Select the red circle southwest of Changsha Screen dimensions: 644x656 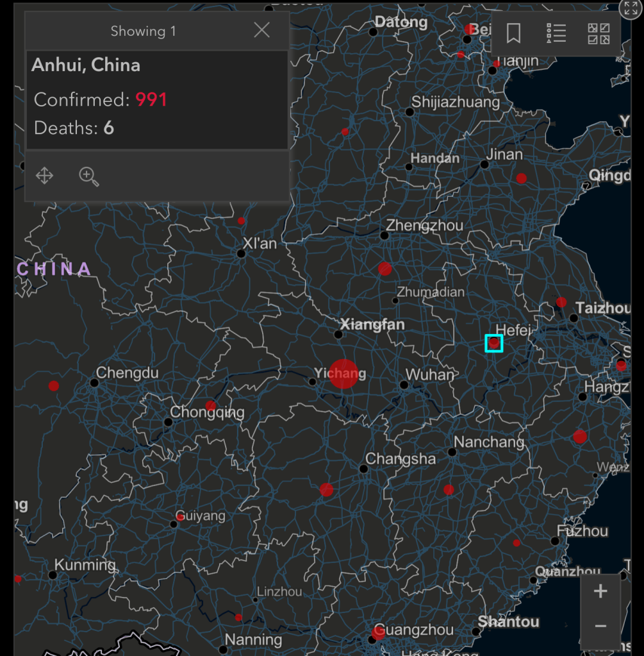click(x=326, y=490)
